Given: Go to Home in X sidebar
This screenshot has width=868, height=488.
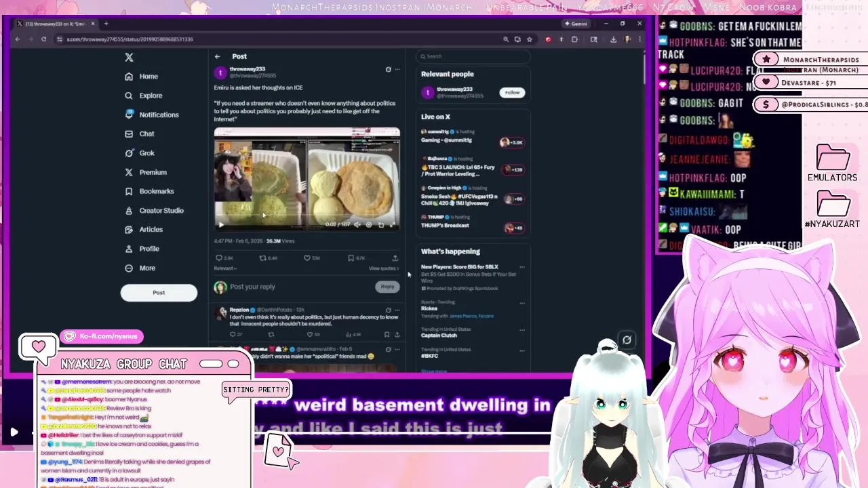Looking at the screenshot, I should tap(142, 77).
